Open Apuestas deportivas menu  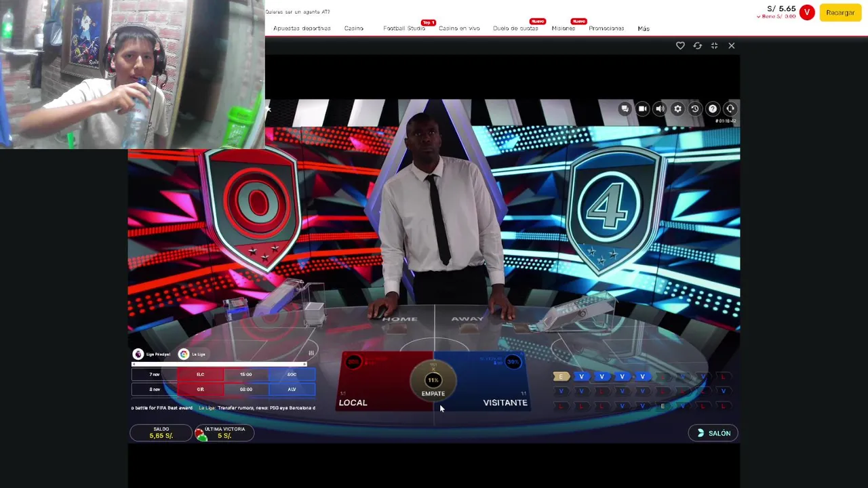[x=302, y=28]
